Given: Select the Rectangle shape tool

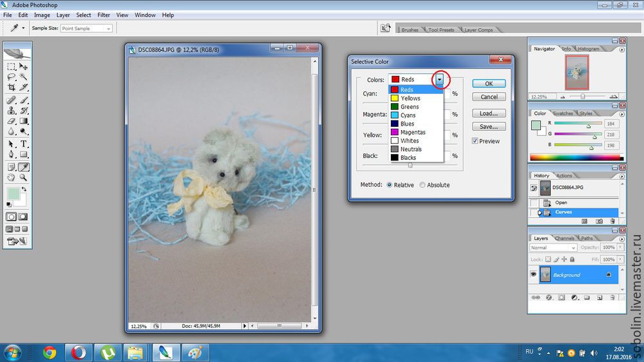Looking at the screenshot, I should pos(23,155).
